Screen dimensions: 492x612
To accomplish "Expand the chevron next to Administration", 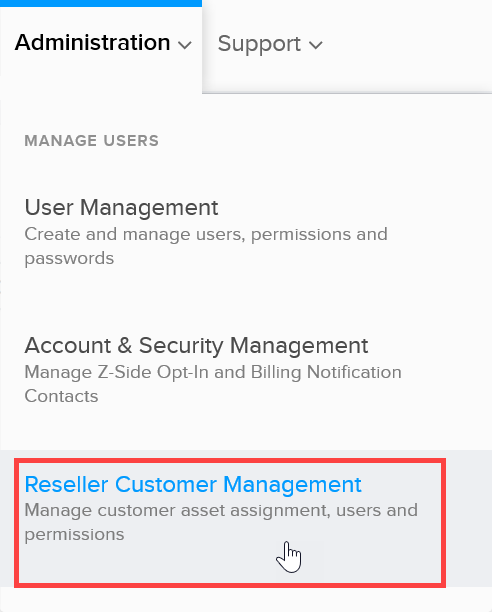I will click(185, 45).
